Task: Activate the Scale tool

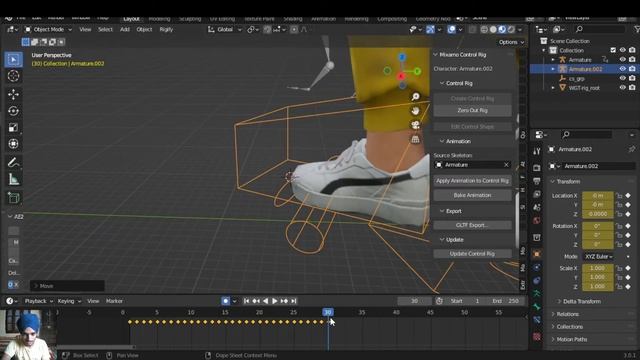Action: coord(13,127)
